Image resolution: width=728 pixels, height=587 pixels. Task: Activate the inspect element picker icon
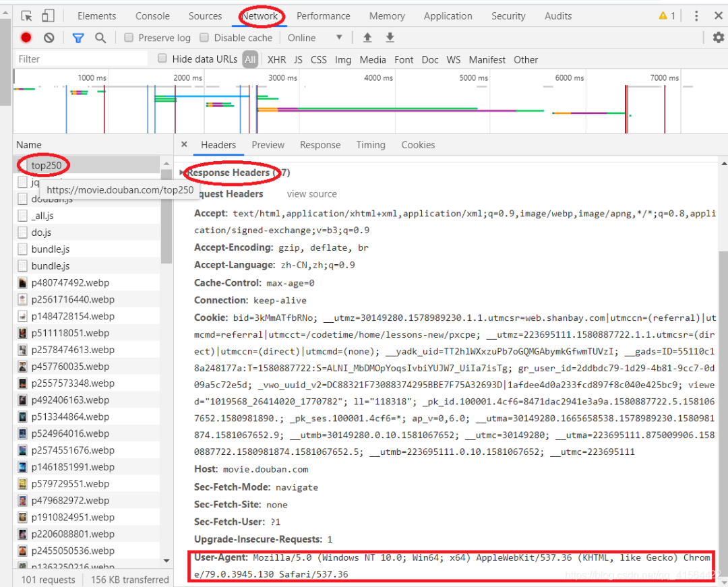tap(26, 16)
